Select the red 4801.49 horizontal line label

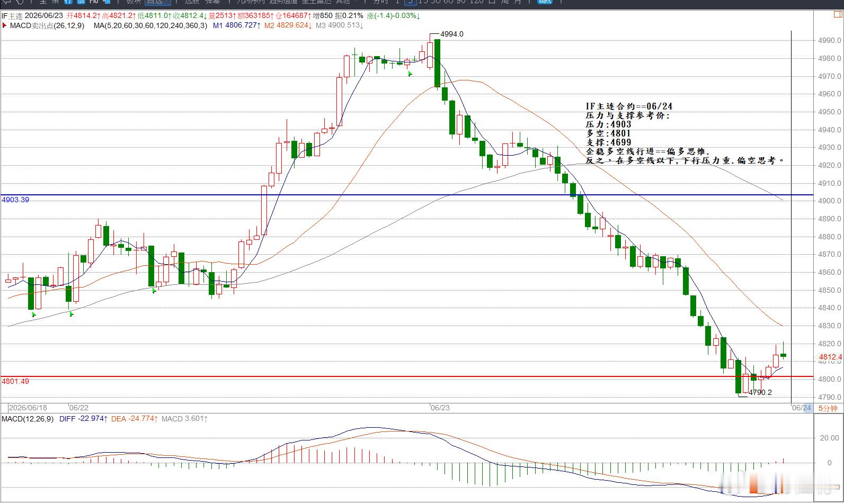click(x=15, y=381)
